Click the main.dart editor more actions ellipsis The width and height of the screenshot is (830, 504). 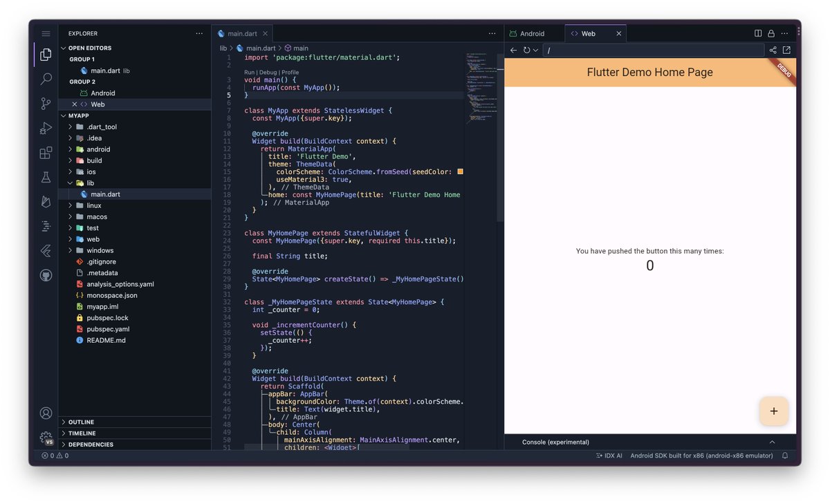pyautogui.click(x=492, y=33)
